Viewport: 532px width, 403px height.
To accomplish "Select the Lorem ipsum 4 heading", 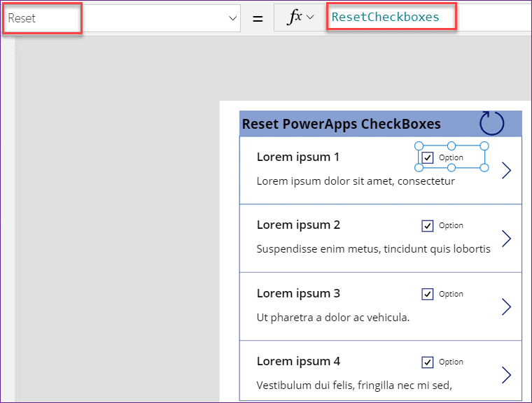I will coord(298,361).
